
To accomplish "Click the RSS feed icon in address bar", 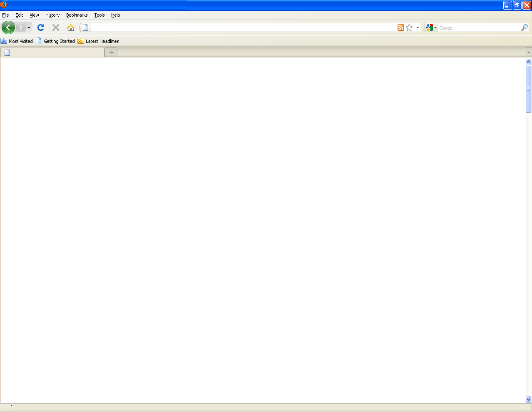I will 400,27.
